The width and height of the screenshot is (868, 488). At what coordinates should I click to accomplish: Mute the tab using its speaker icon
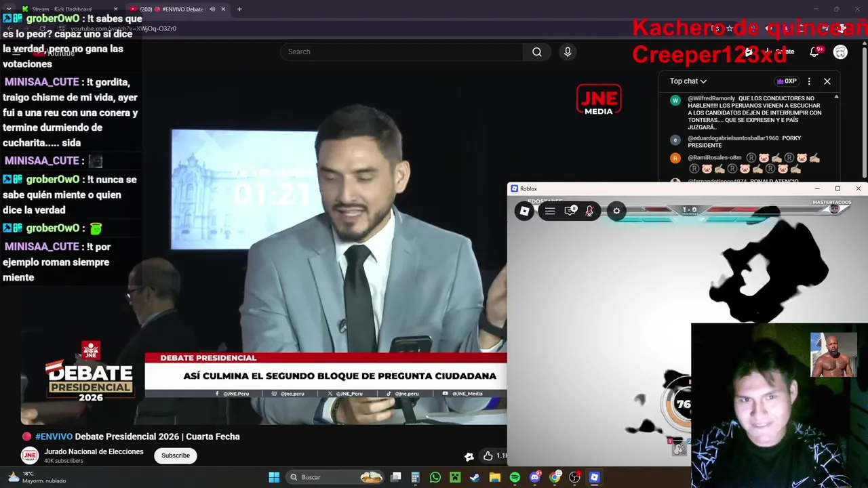(212, 9)
